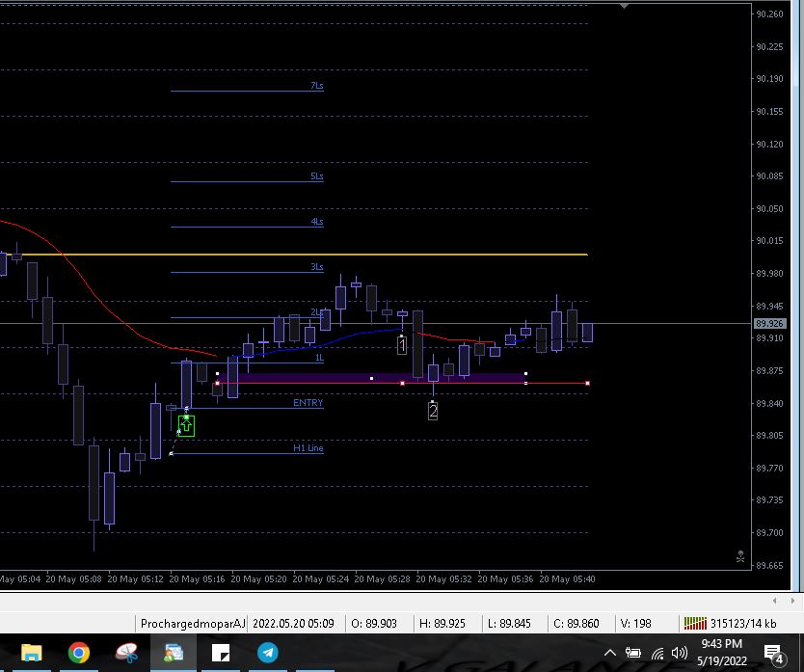Viewport: 804px width, 672px height.
Task: Select the purple rectangle zone
Action: 372,378
